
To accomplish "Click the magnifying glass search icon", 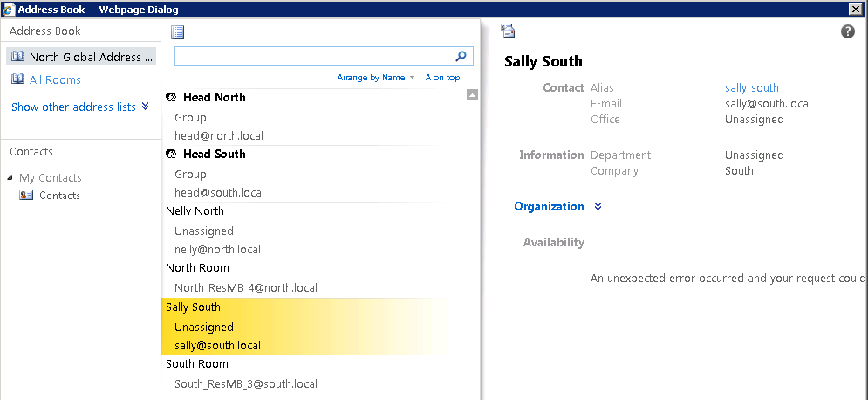I will [461, 56].
